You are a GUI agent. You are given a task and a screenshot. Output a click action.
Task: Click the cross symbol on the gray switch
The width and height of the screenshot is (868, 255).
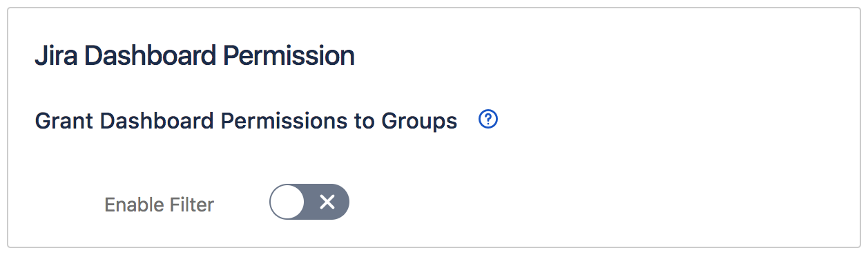tap(327, 202)
